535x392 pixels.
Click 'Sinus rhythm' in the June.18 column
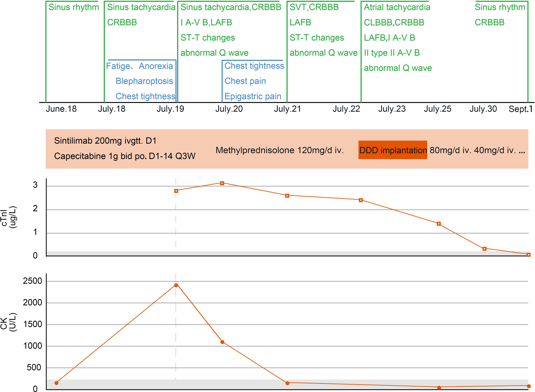point(74,7)
